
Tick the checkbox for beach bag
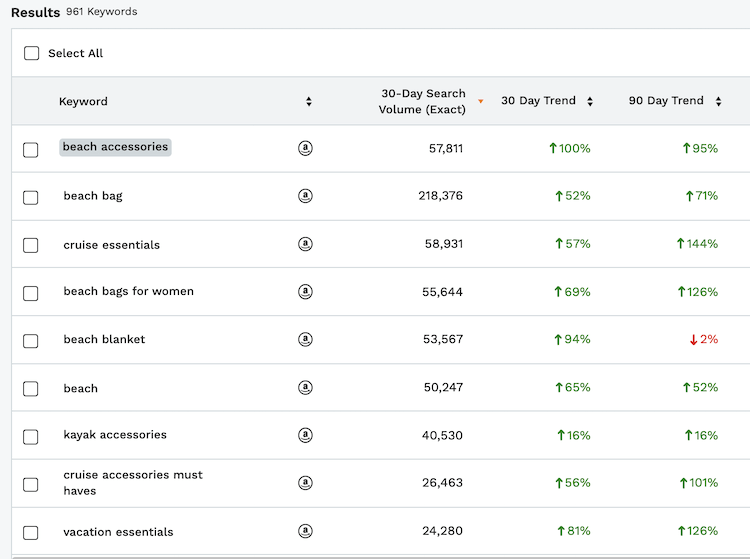(31, 197)
